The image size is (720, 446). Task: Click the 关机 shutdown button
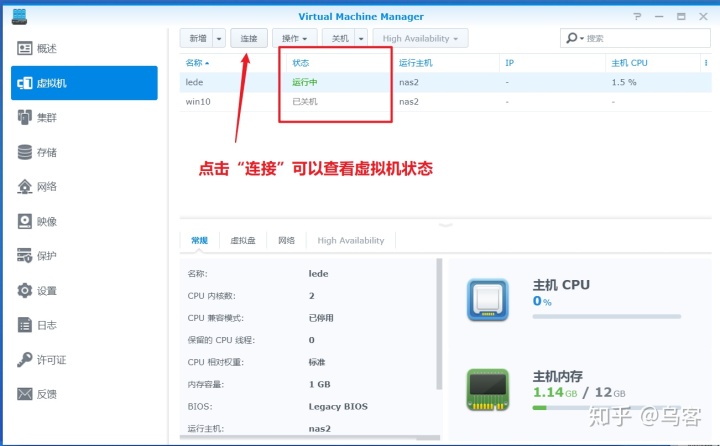pos(339,39)
